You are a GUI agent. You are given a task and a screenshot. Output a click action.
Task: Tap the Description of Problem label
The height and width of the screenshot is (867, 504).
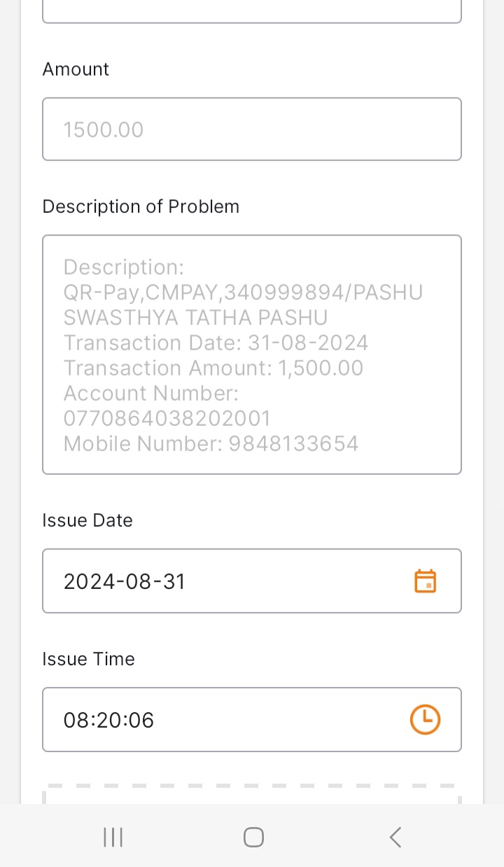(141, 207)
